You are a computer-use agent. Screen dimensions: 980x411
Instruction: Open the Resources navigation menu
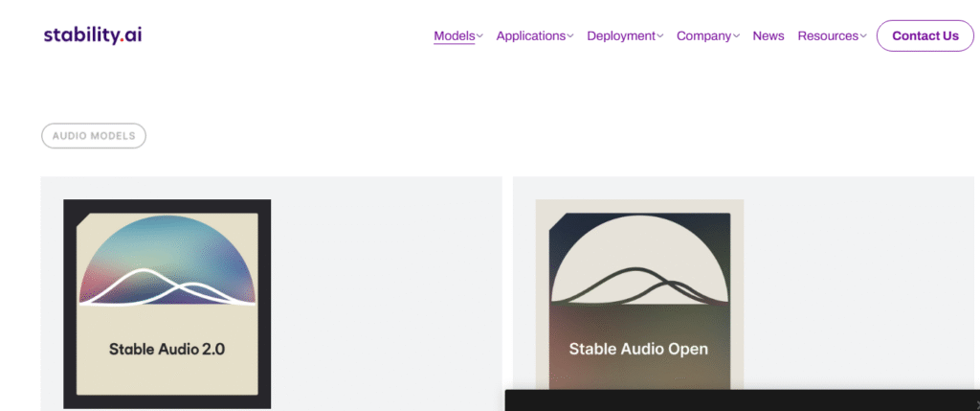pos(828,35)
